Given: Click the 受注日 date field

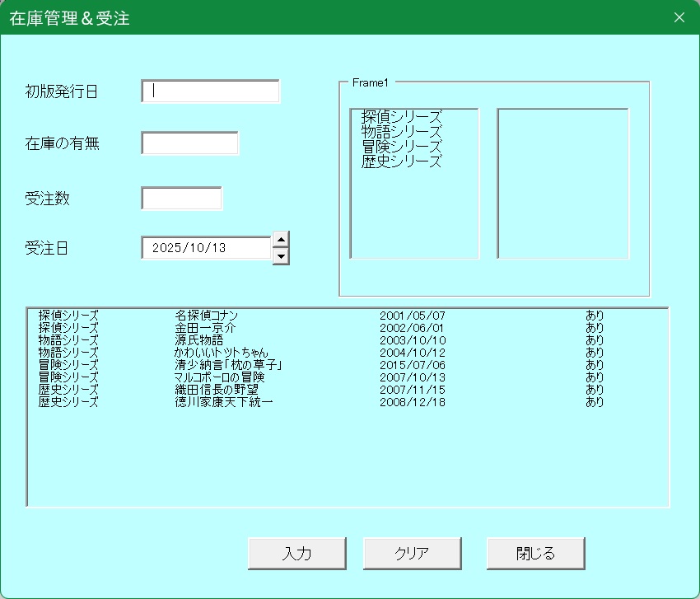Looking at the screenshot, I should (x=206, y=248).
